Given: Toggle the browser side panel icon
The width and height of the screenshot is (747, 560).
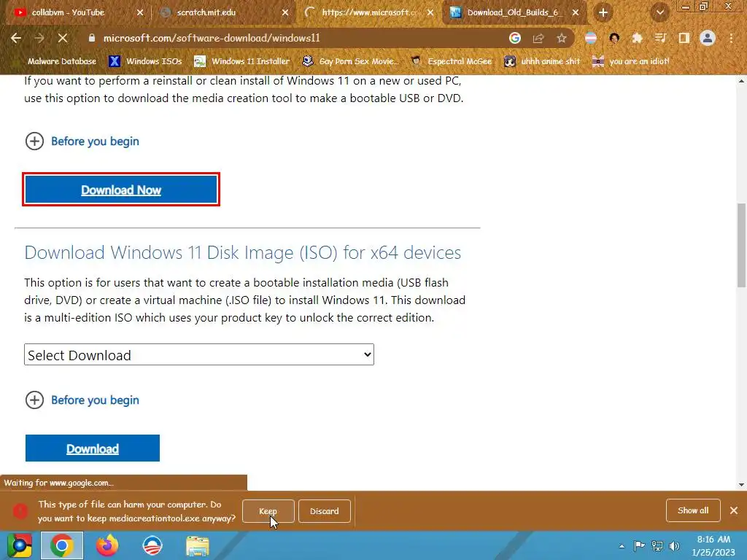Looking at the screenshot, I should pyautogui.click(x=684, y=38).
